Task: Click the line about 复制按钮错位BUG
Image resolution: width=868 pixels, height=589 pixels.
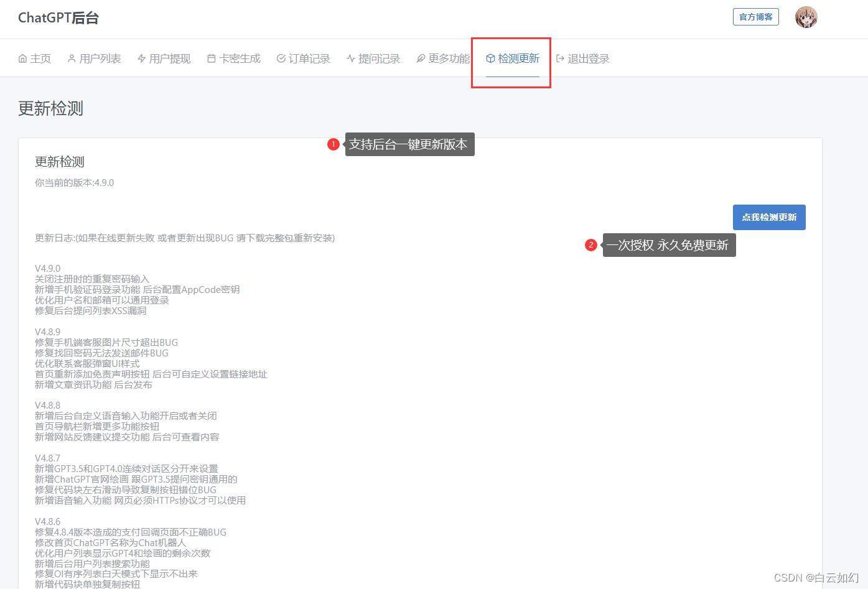Action: [126, 490]
